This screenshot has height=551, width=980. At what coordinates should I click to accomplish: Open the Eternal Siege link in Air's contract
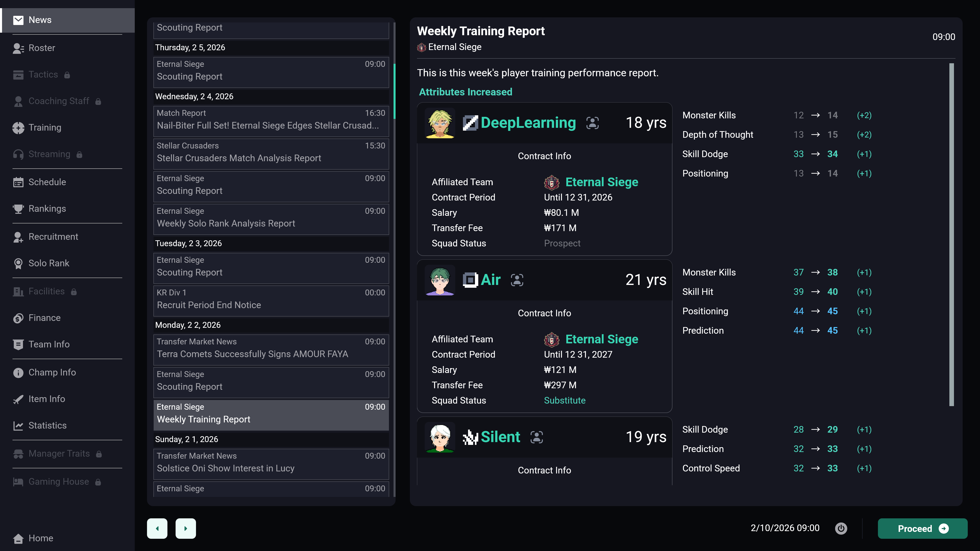(602, 339)
